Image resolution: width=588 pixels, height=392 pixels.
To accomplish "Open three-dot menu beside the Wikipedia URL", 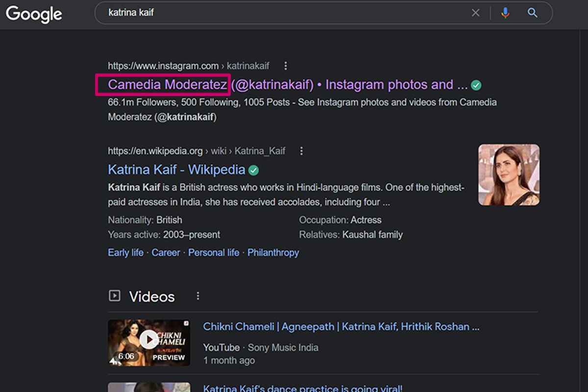I will pyautogui.click(x=301, y=151).
